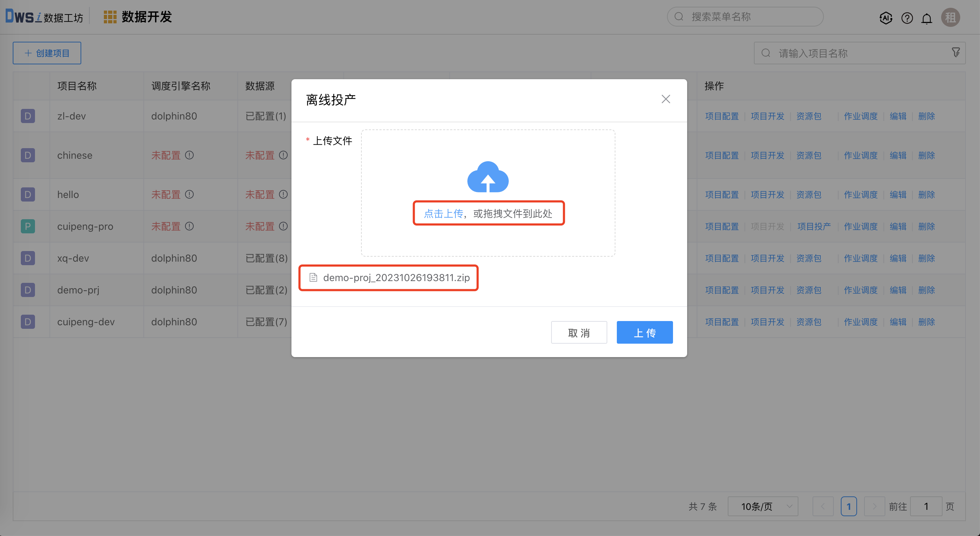Click the info icon beside chinese's 未配置

click(x=189, y=155)
